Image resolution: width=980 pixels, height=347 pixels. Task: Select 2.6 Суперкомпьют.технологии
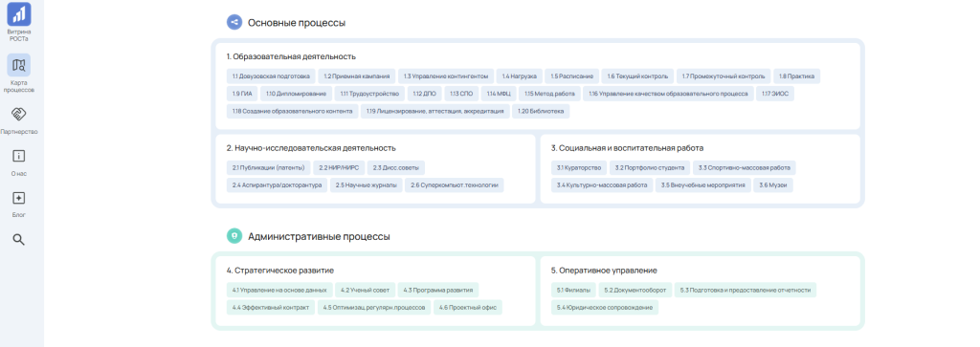455,185
